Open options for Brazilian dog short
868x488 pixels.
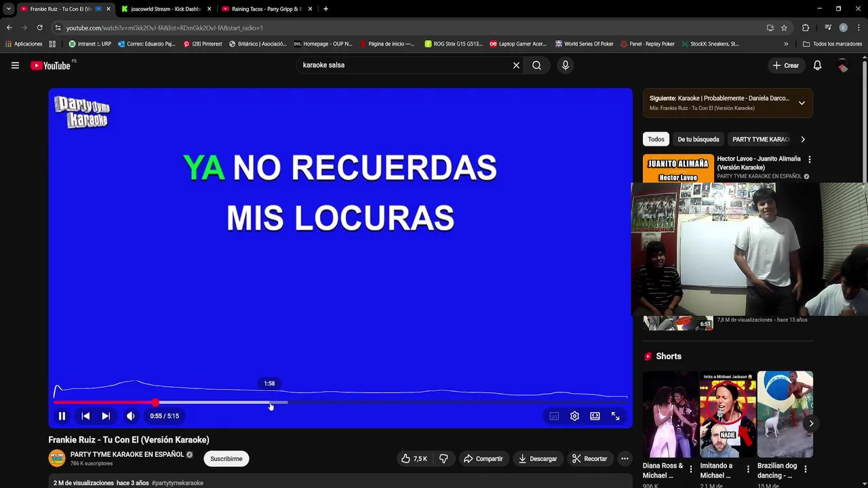point(806,469)
